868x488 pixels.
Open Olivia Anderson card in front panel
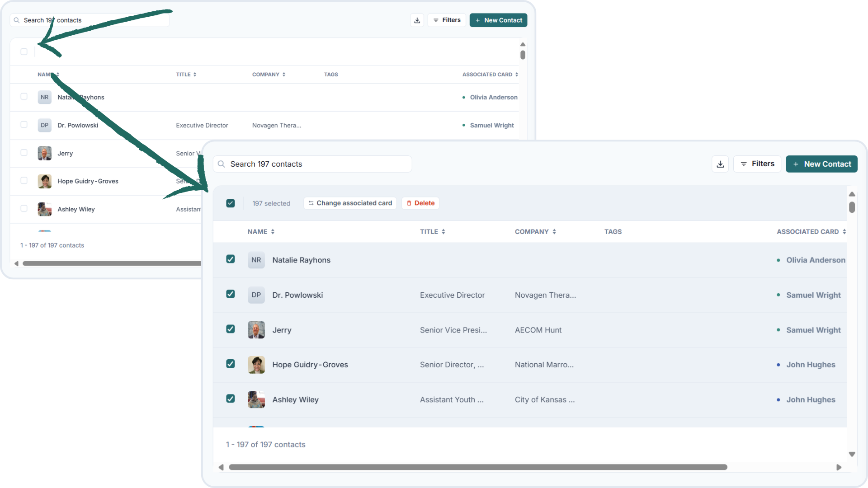tap(816, 260)
